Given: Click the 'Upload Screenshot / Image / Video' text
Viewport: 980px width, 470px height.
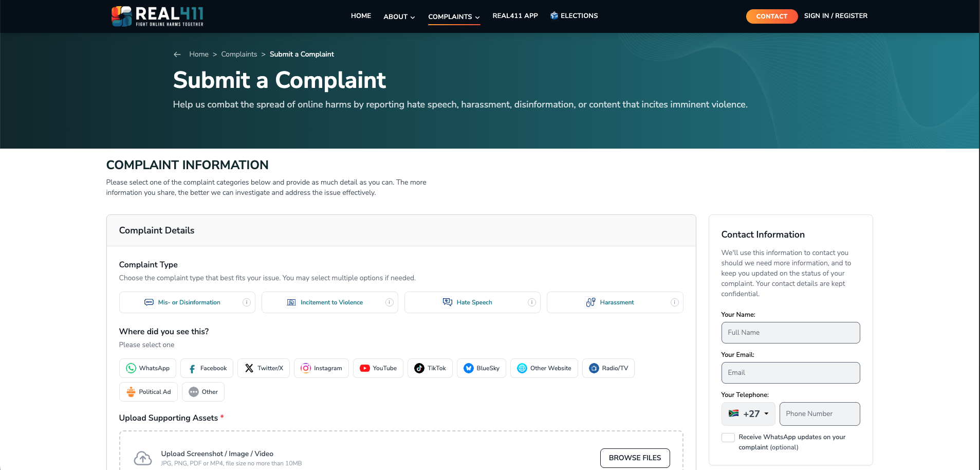Looking at the screenshot, I should coord(217,454).
